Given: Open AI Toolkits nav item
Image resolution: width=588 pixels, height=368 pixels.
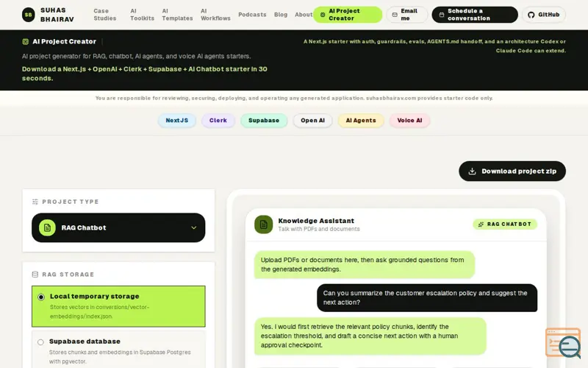Looking at the screenshot, I should (142, 15).
